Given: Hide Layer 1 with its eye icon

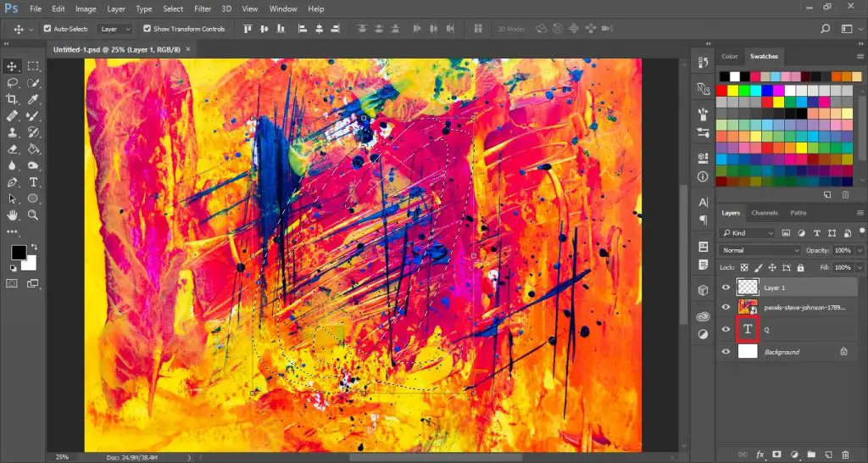Looking at the screenshot, I should (726, 287).
